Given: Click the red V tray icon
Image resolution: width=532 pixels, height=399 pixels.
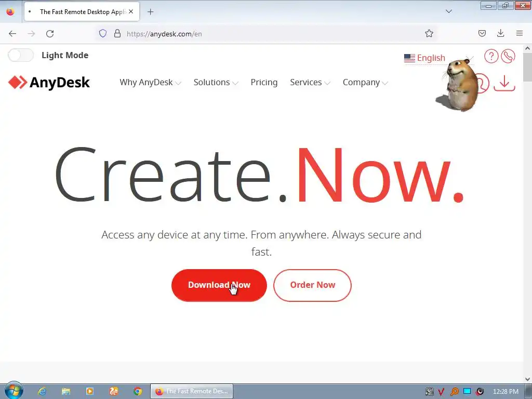Looking at the screenshot, I should coord(441,392).
